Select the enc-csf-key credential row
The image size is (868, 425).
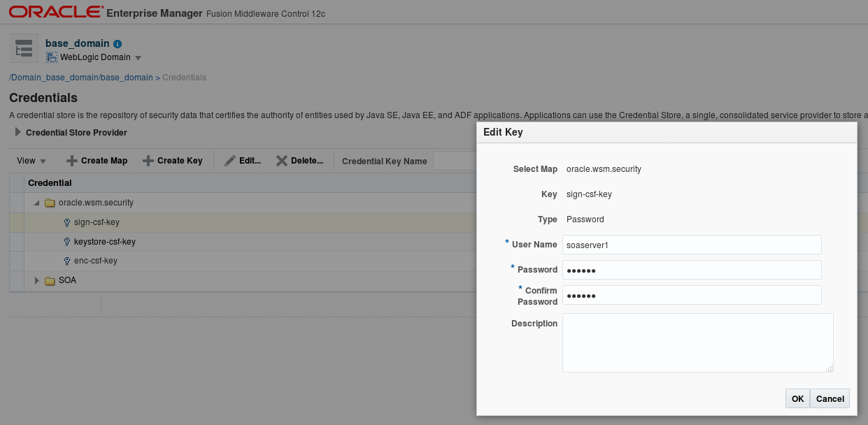(94, 260)
